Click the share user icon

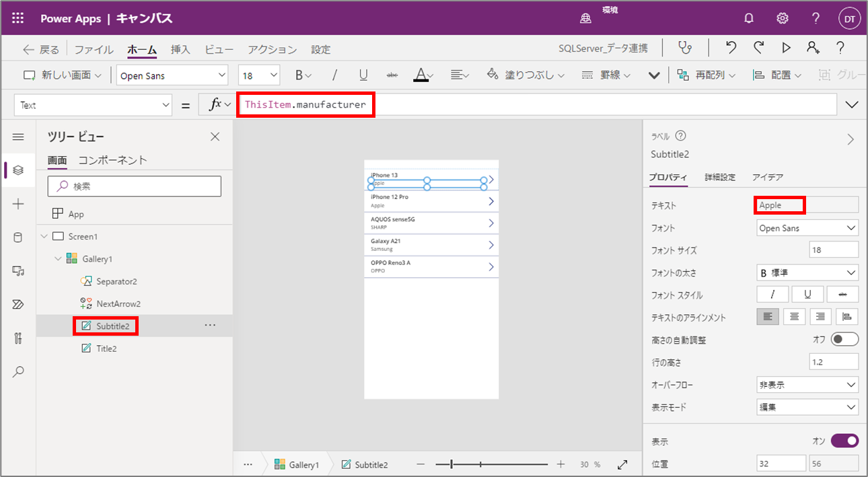(x=813, y=48)
